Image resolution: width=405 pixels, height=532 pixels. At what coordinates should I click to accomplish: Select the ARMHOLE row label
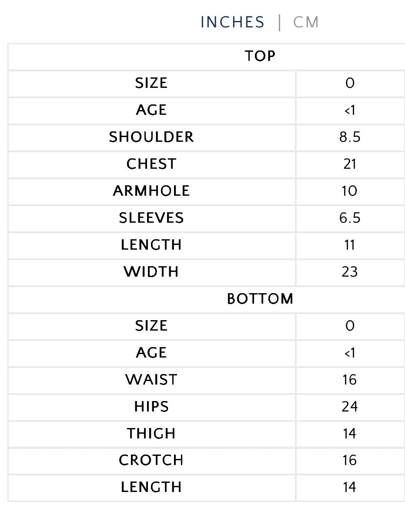pyautogui.click(x=151, y=191)
